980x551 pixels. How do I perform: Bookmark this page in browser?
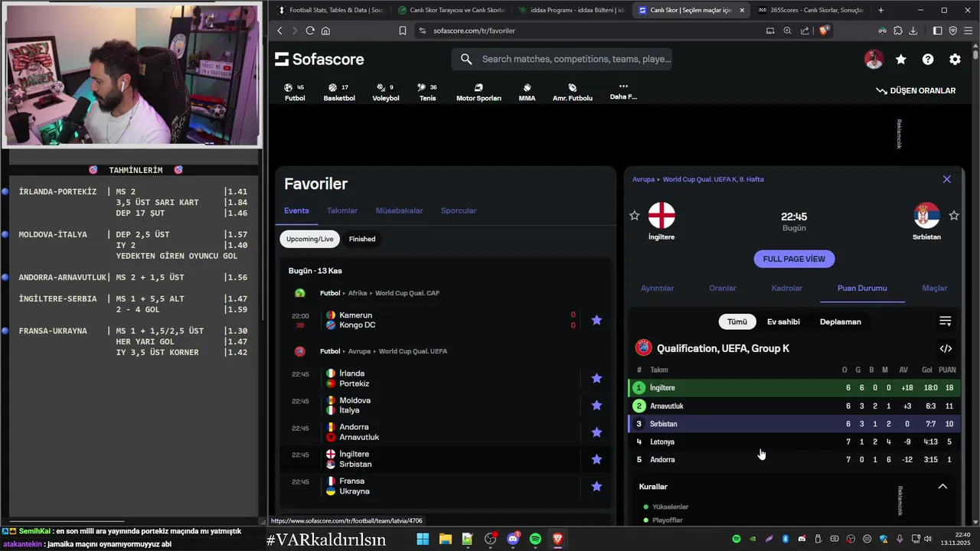pyautogui.click(x=403, y=31)
